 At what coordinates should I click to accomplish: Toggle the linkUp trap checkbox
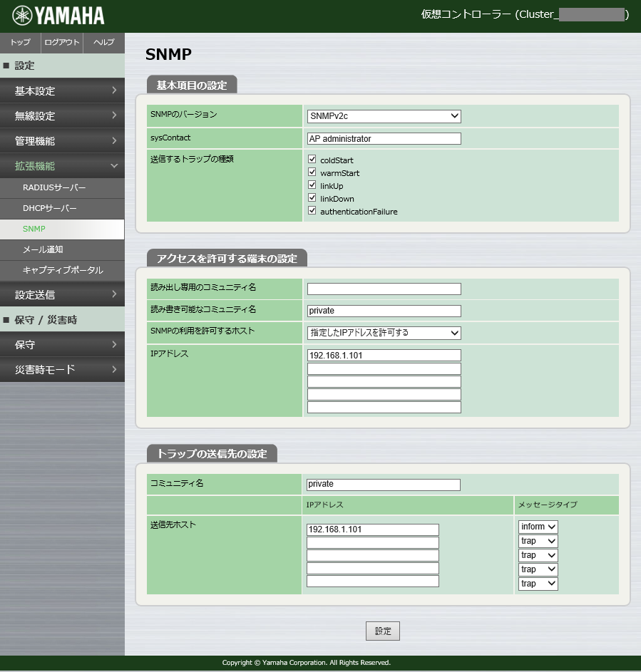tap(312, 185)
